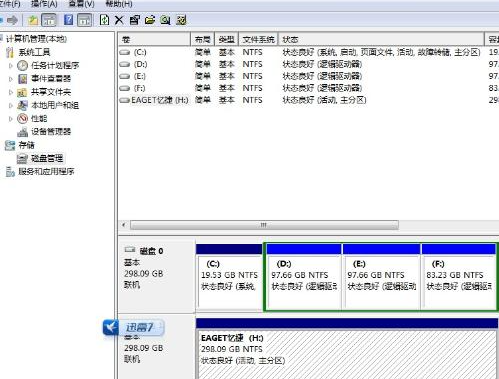The image size is (499, 379).
Task: Click 状态良好 (活动, 主分区) status cell
Action: pyautogui.click(x=324, y=100)
